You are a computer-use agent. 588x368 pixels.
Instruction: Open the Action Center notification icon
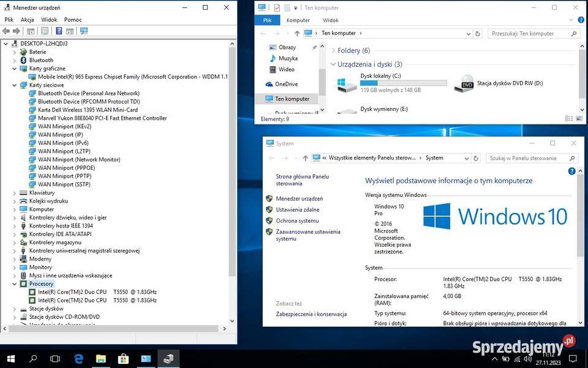tap(572, 359)
